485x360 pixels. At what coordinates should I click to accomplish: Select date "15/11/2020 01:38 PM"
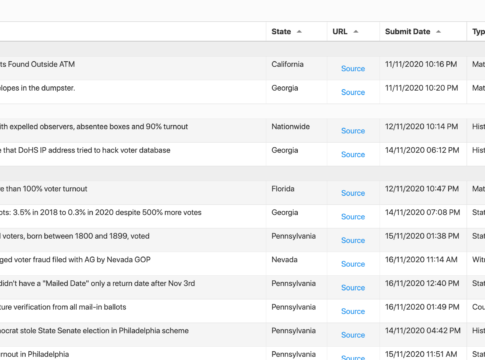coord(422,236)
